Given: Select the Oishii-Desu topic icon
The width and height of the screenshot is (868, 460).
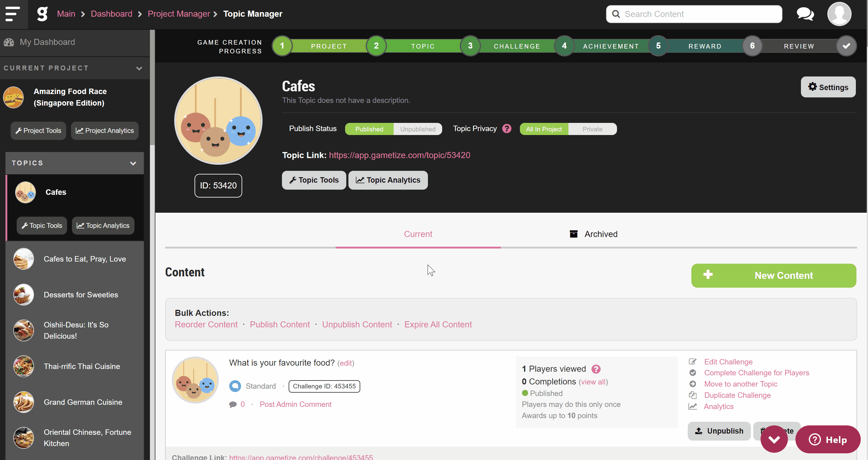Looking at the screenshot, I should [x=24, y=330].
